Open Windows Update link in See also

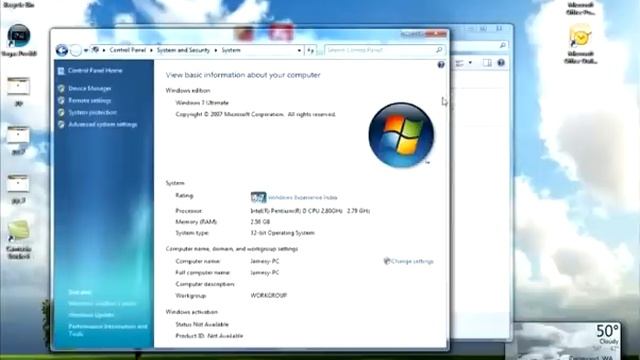tap(91, 315)
